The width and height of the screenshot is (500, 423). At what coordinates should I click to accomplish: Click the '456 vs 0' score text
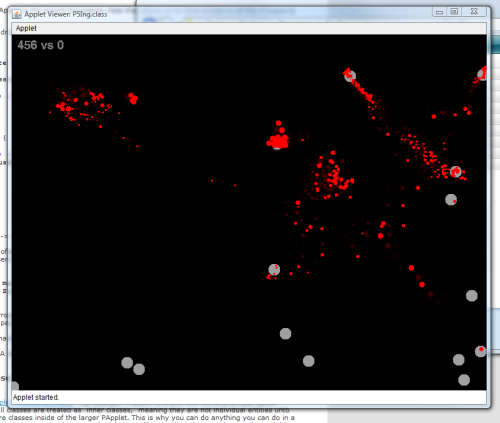tap(40, 45)
